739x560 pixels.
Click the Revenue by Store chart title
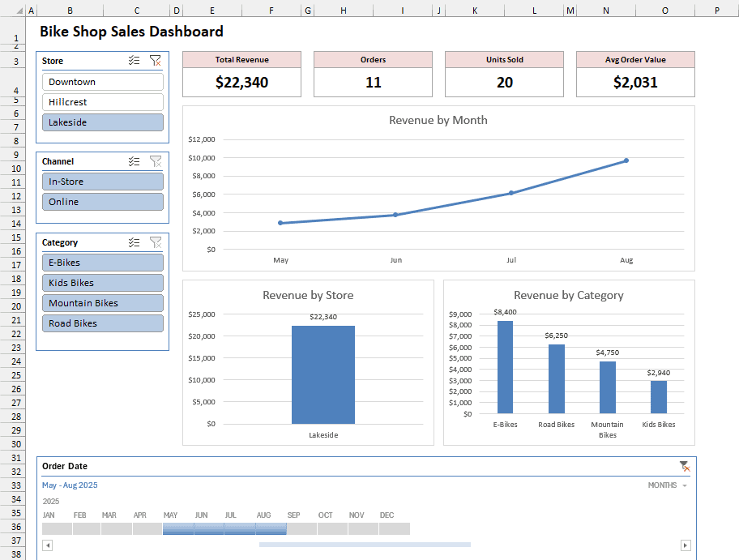(308, 295)
